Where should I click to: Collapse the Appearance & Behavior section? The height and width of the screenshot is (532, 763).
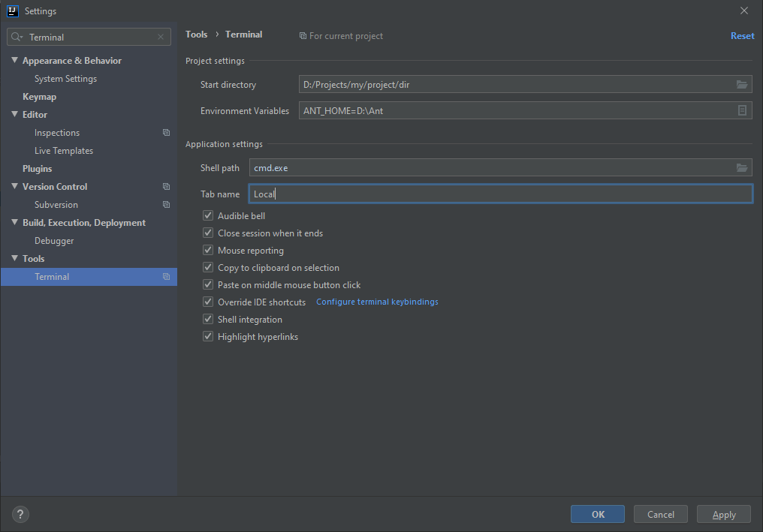click(15, 60)
